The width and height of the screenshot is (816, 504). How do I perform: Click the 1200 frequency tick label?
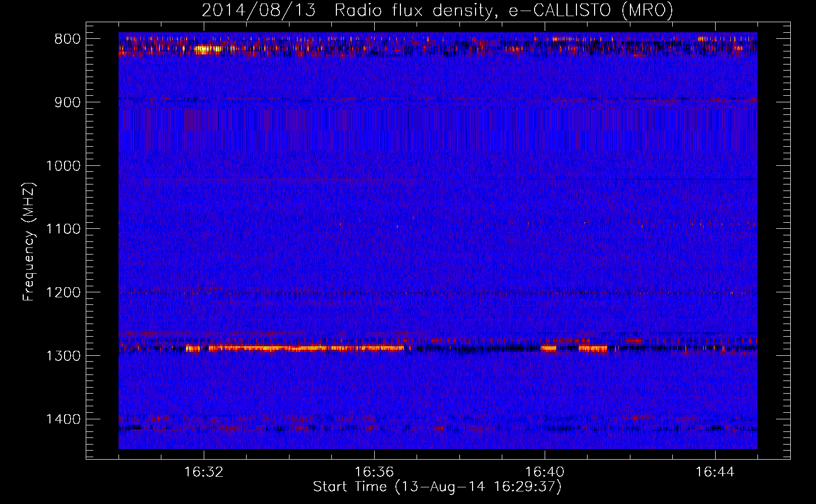tap(63, 293)
